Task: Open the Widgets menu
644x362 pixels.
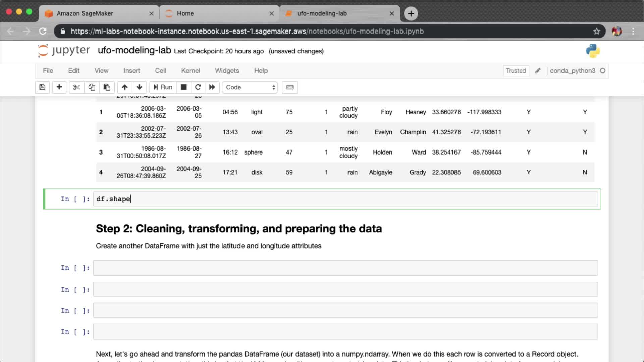Action: click(227, 71)
